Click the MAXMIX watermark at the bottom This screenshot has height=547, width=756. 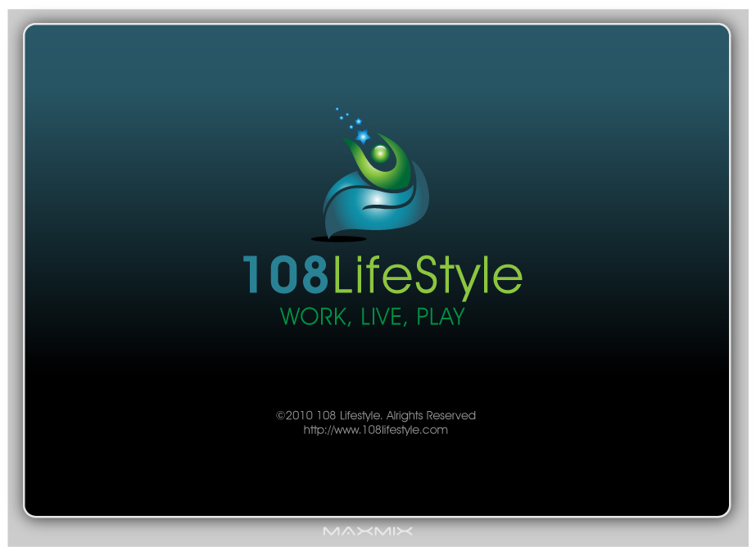[367, 531]
